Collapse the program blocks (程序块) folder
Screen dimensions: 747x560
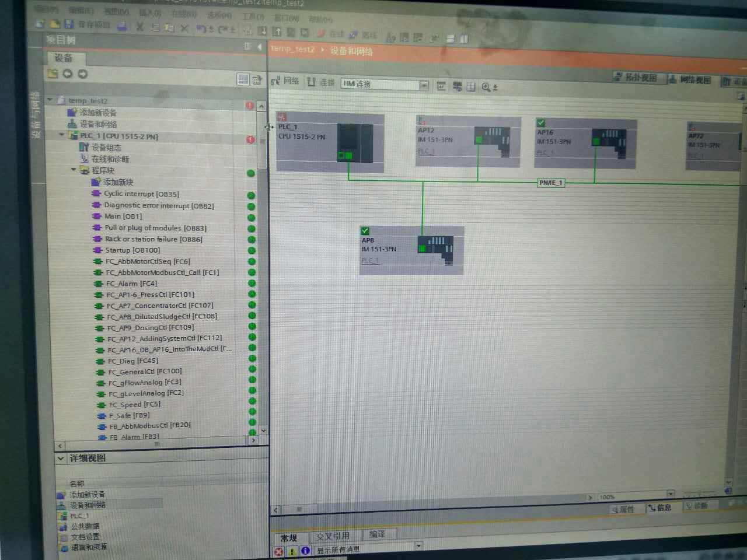coord(74,170)
